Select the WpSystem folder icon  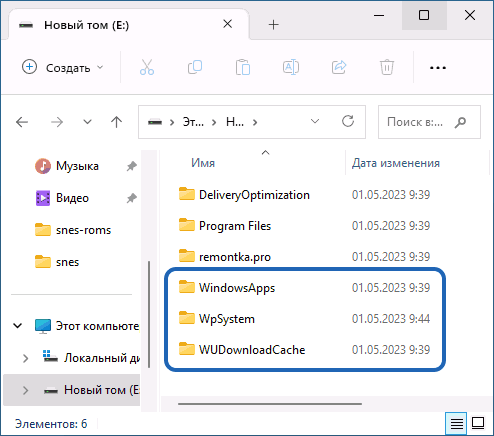187,318
